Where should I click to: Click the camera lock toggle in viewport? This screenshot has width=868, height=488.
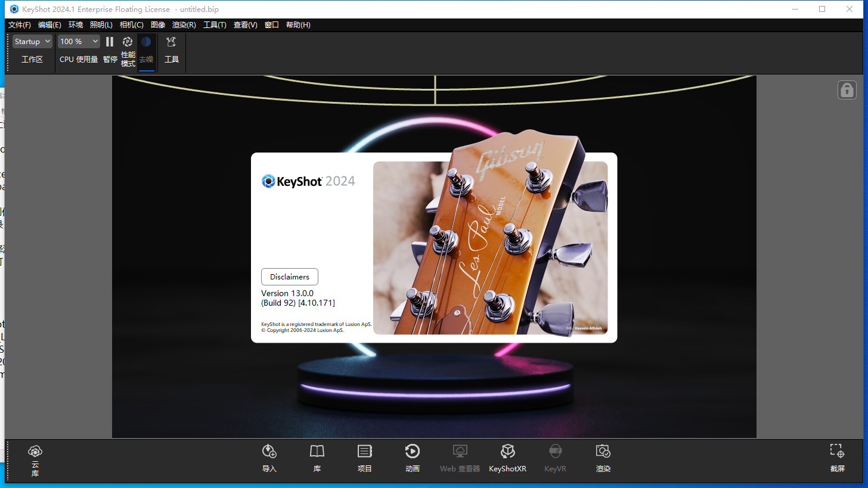847,89
